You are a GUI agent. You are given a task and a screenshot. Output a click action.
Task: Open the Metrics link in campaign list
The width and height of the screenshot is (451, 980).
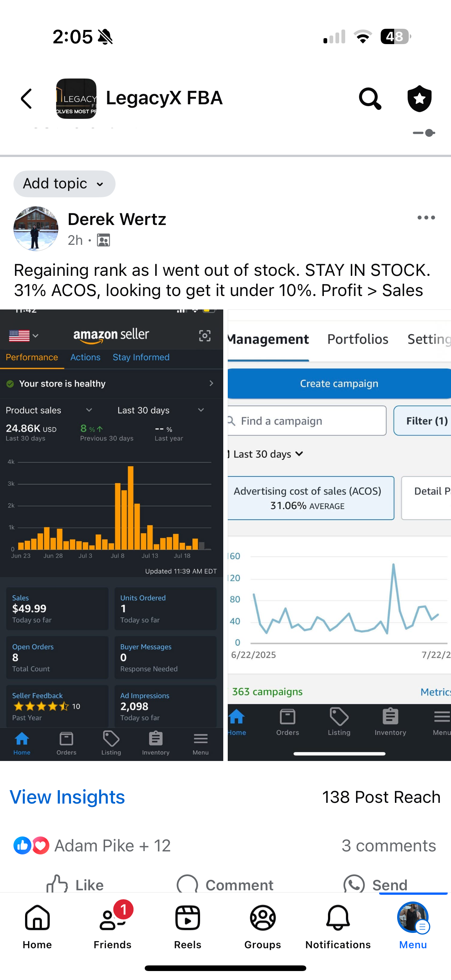pos(435,692)
